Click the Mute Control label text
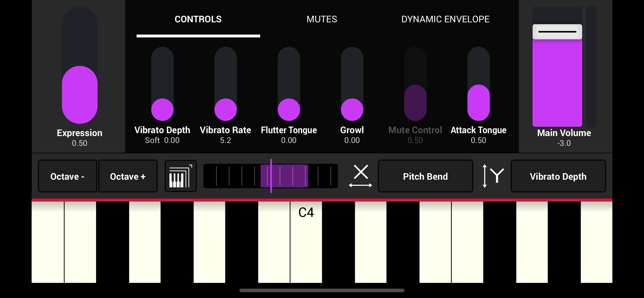 [x=415, y=130]
